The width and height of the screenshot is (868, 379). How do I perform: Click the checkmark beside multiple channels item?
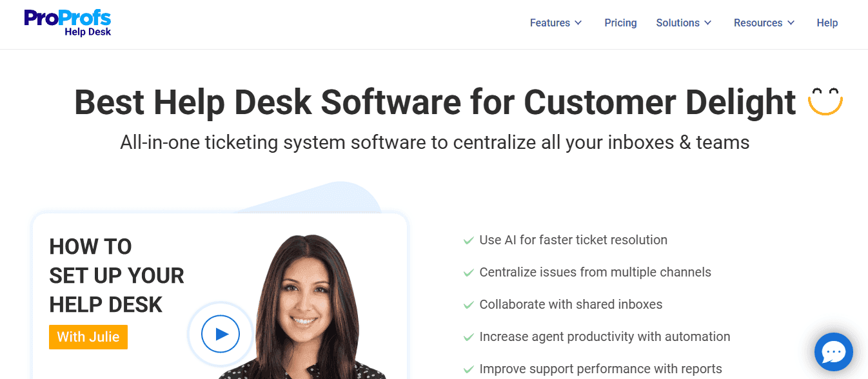tap(468, 272)
